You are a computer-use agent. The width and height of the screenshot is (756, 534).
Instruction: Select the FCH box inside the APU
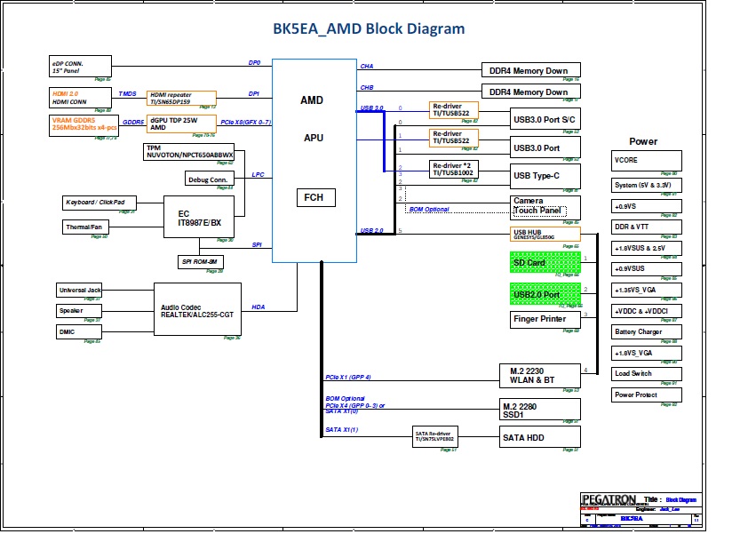click(x=315, y=197)
